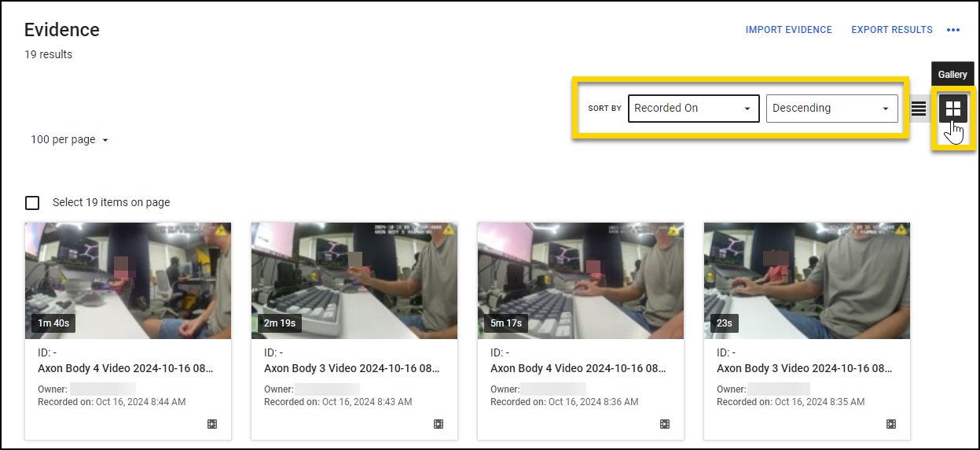Open title of video recorded 8:43 AM
The height and width of the screenshot is (450, 980).
pyautogui.click(x=352, y=368)
